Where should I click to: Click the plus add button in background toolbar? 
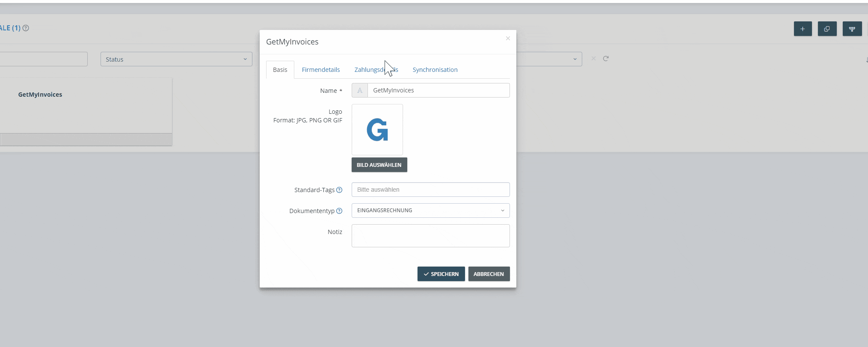[x=803, y=29]
